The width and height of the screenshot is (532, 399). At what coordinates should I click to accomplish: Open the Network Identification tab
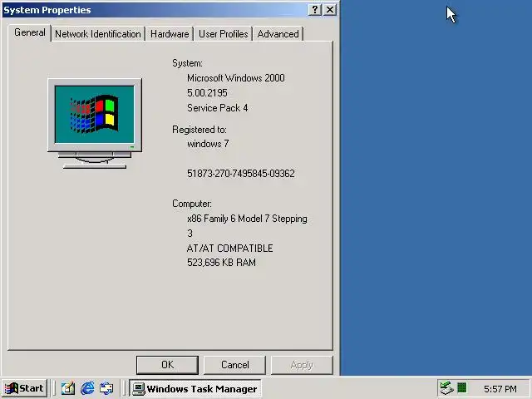click(98, 34)
